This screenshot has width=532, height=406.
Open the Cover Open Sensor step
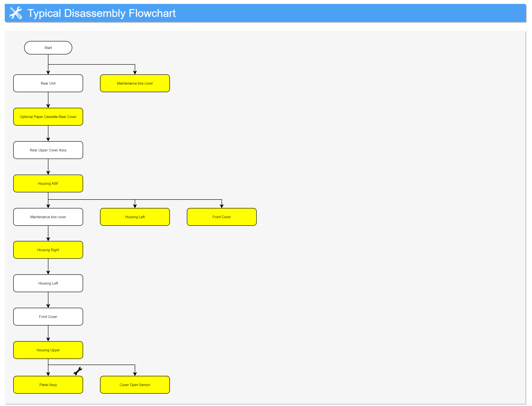(135, 385)
